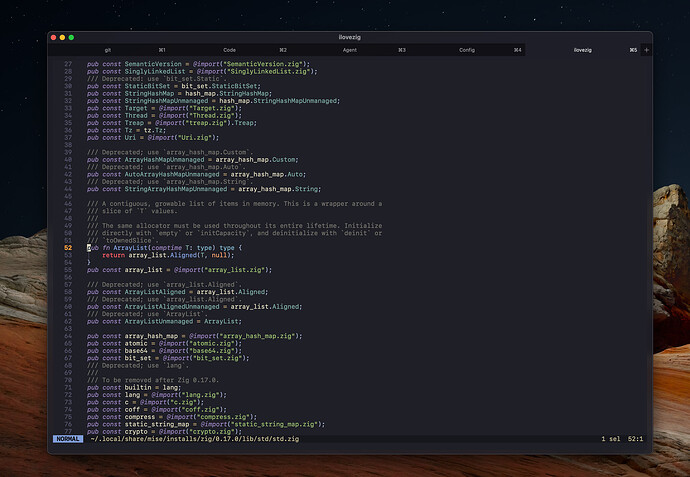This screenshot has height=477, width=690.
Task: Click the yellow minimize window button
Action: click(62, 37)
